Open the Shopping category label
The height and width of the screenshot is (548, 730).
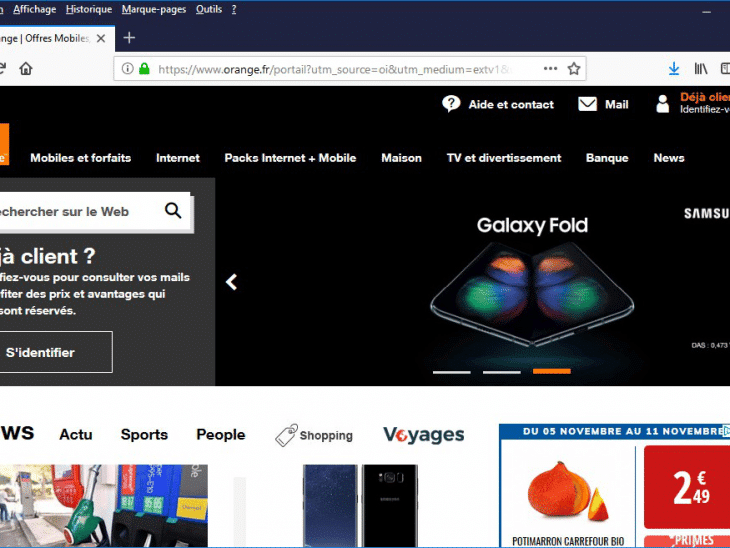click(326, 435)
